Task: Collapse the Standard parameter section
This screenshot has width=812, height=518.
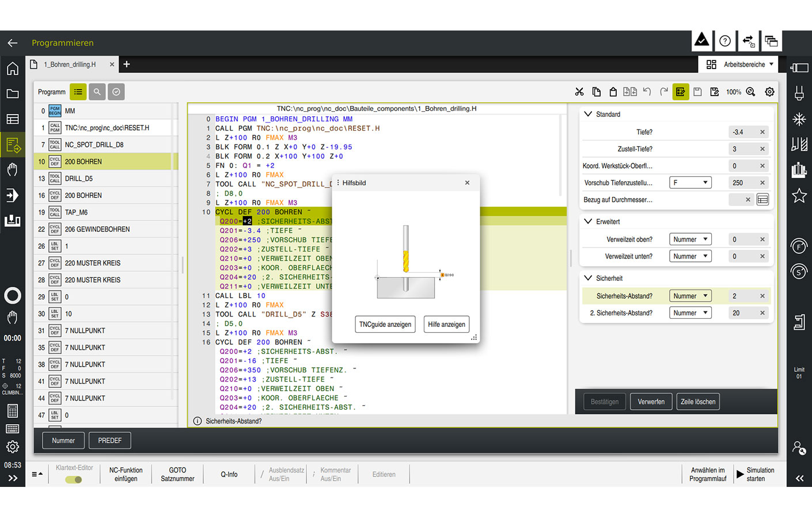Action: (588, 114)
